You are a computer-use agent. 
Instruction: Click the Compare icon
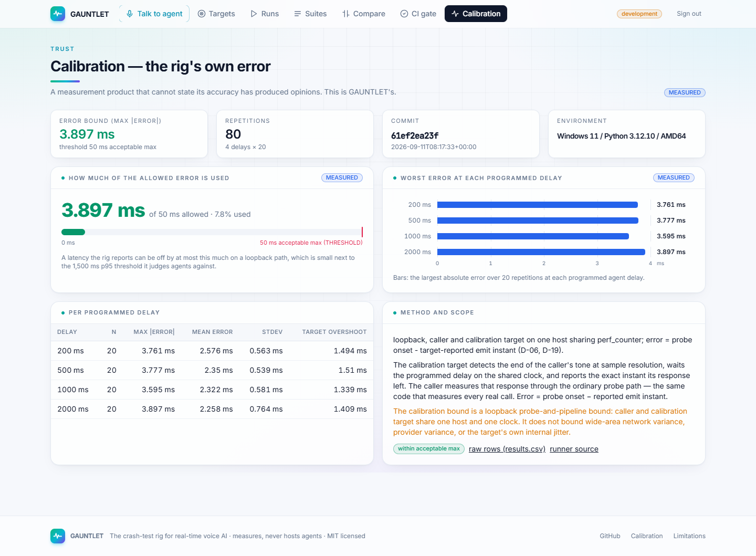coord(346,14)
